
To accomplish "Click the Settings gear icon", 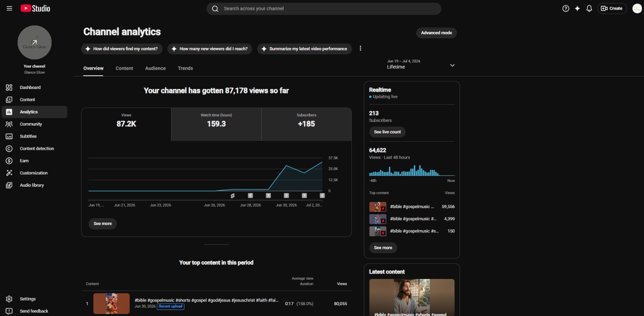I will pos(9,299).
